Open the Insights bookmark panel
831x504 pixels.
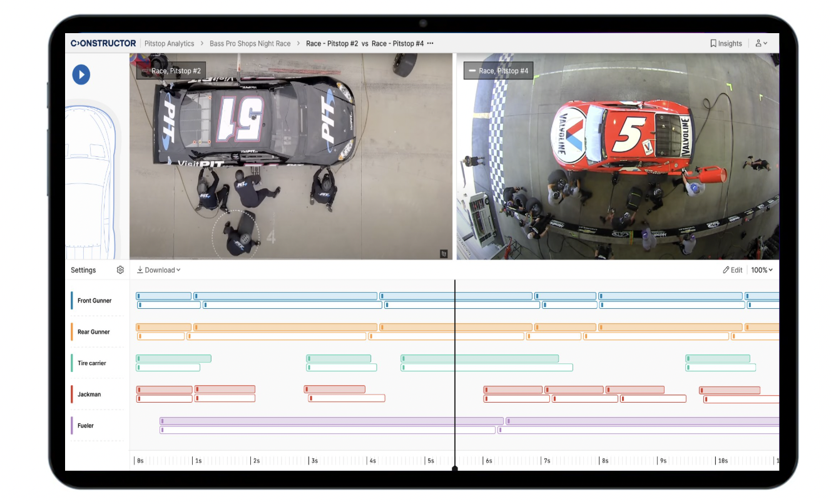coord(726,43)
